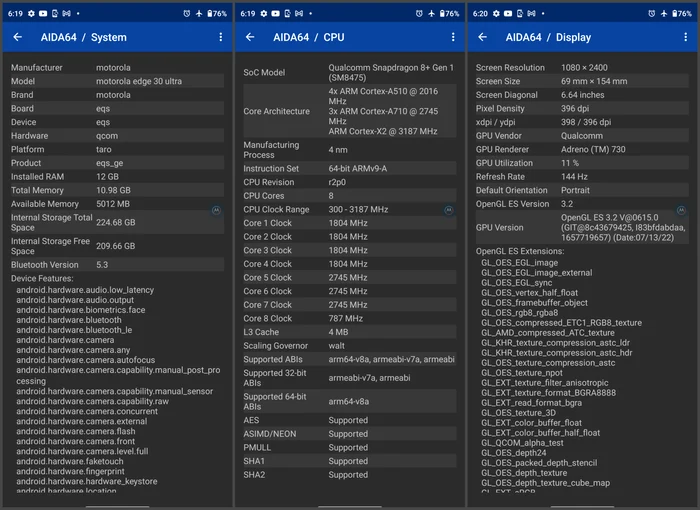Select the Internal Storage Total Space row
Viewport: 700px width, 510px height.
point(117,222)
